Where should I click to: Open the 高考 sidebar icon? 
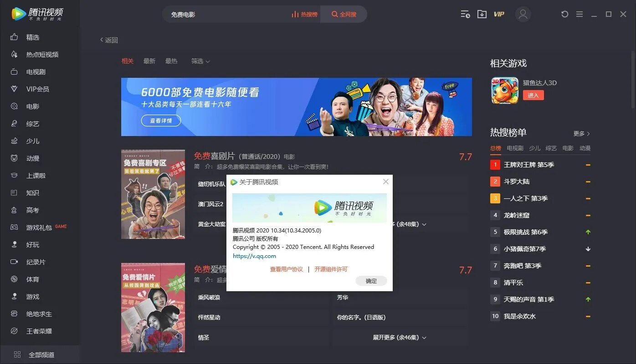(x=14, y=210)
